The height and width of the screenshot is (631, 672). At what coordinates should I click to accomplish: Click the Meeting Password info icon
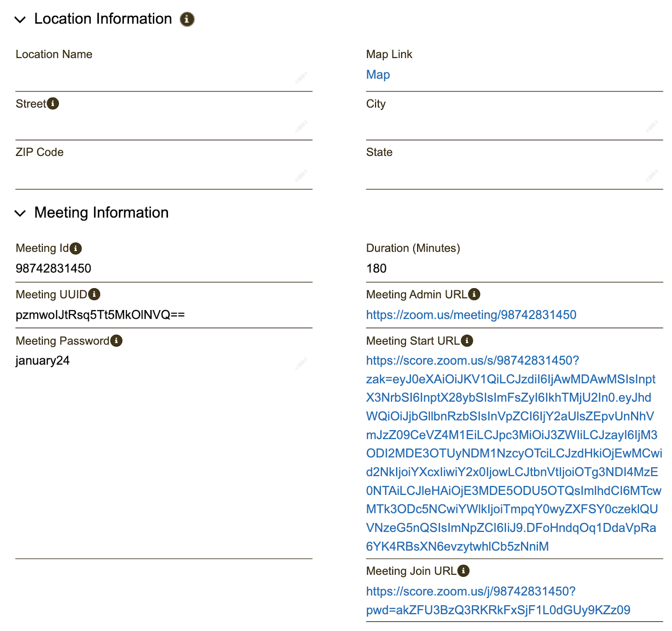pos(116,341)
